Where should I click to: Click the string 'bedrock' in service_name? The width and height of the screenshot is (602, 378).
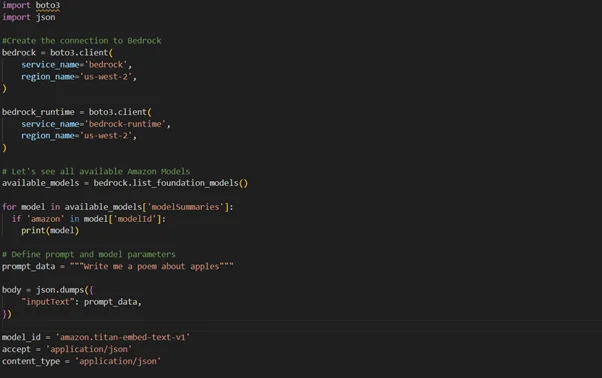(106, 64)
